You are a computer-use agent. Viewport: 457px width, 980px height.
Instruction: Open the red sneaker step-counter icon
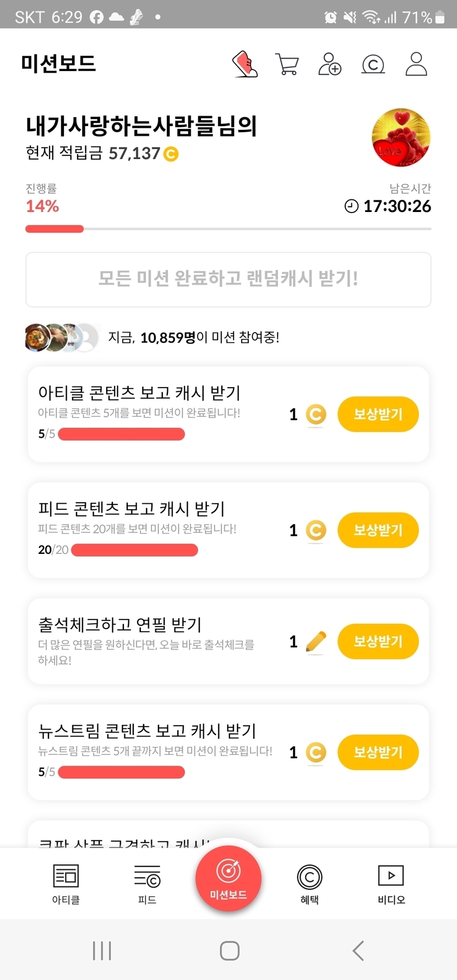click(245, 64)
